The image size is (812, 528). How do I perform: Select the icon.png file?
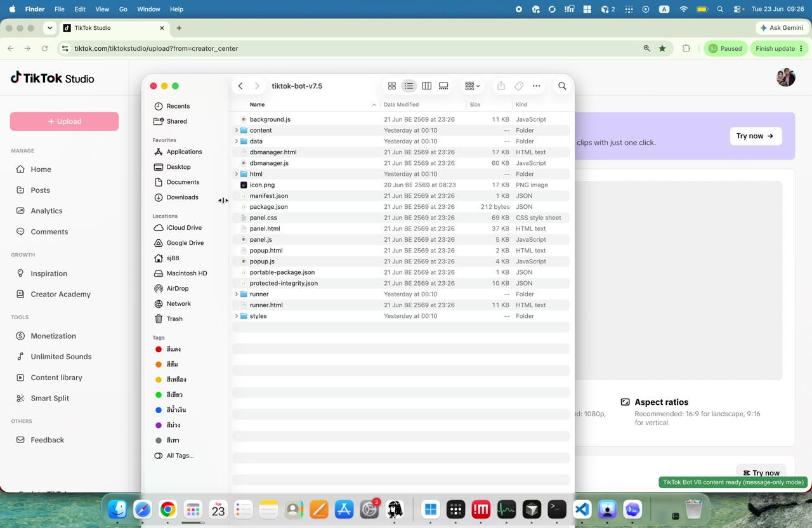pos(401,185)
